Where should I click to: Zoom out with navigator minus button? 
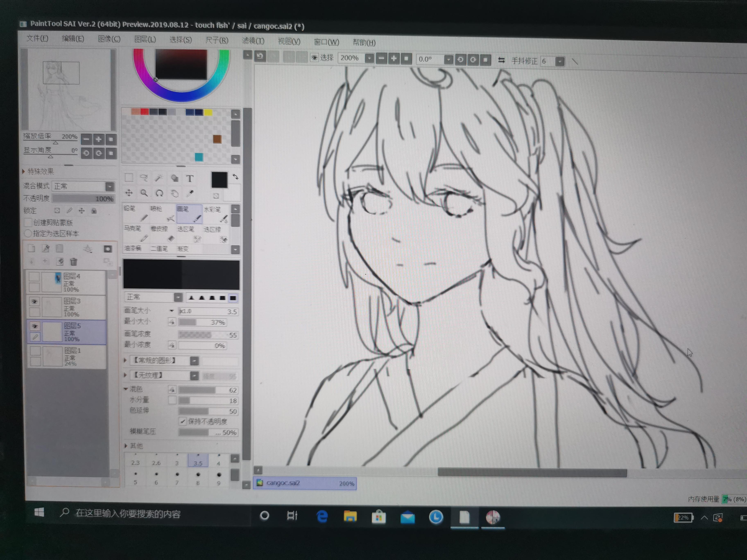(x=86, y=139)
